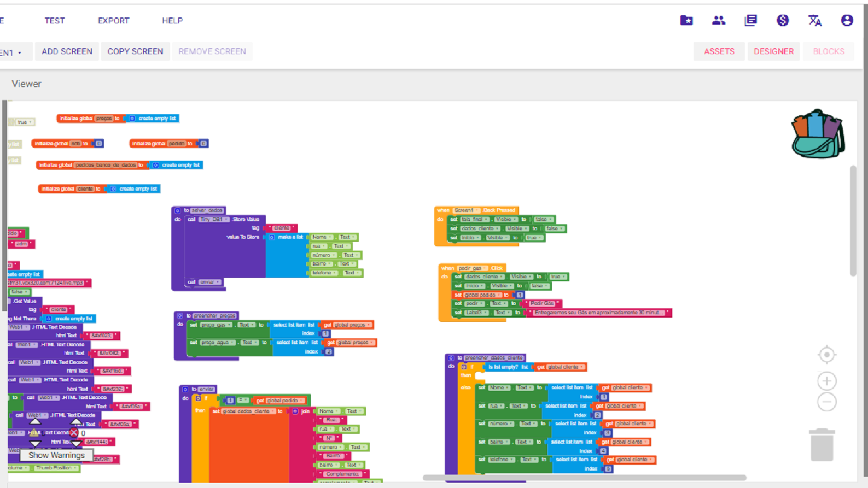The height and width of the screenshot is (488, 868).
Task: Click the trash can icon
Action: pyautogui.click(x=822, y=445)
